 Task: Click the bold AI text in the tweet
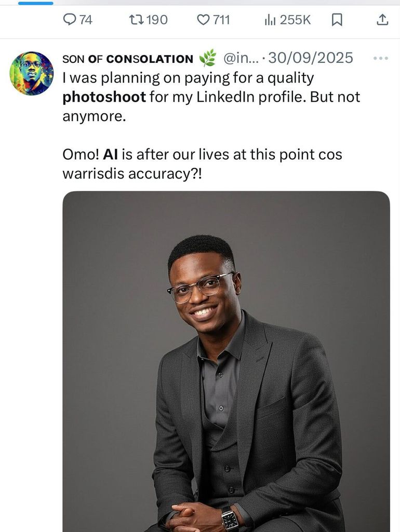(x=110, y=155)
